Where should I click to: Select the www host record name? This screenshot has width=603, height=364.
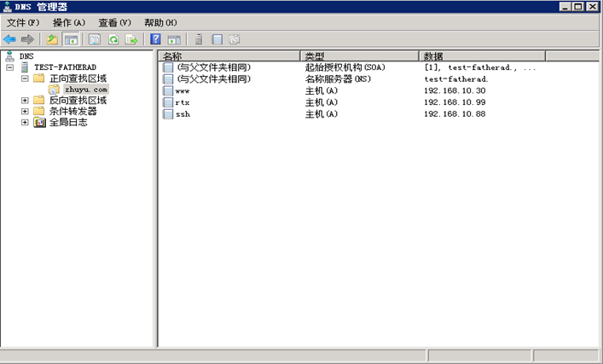point(183,91)
